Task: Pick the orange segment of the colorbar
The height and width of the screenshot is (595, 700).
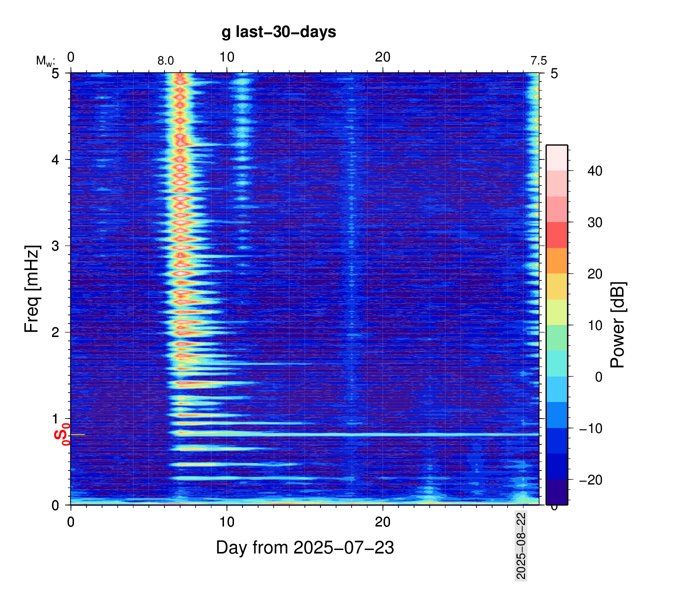Action: tap(556, 260)
